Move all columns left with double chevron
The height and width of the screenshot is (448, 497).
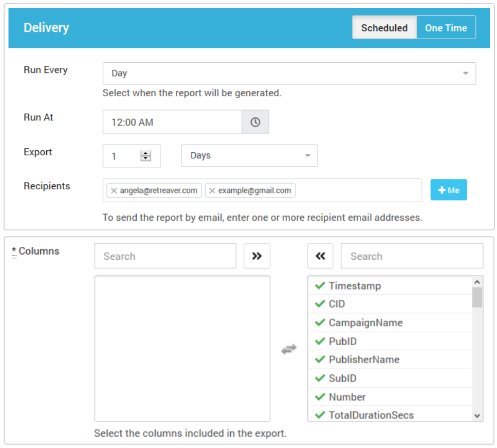(x=320, y=256)
